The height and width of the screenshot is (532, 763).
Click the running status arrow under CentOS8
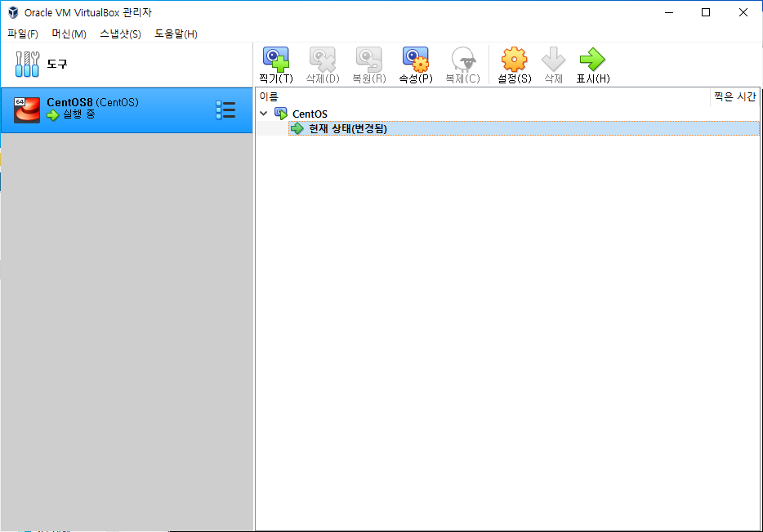[52, 115]
